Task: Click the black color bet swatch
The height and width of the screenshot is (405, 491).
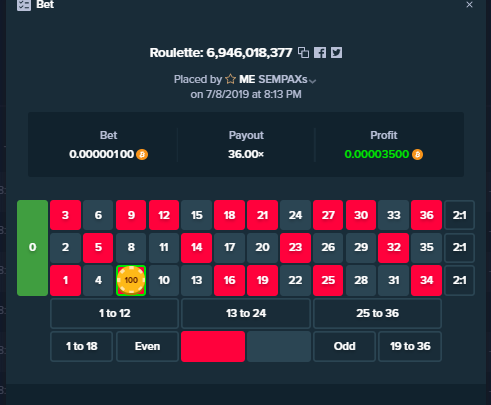Action: click(x=279, y=346)
